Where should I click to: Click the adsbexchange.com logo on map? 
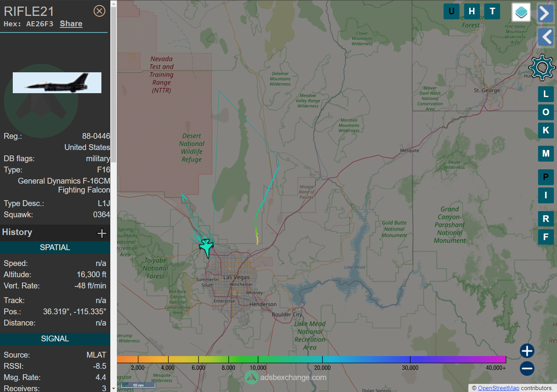286,377
